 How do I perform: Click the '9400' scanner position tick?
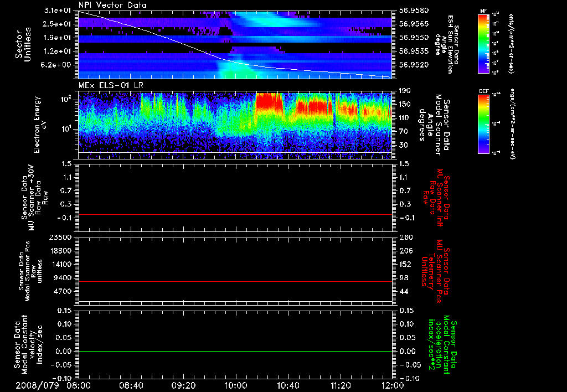pos(62,278)
